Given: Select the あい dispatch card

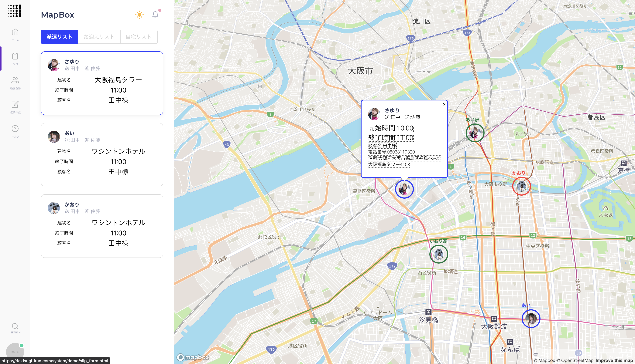Looking at the screenshot, I should pyautogui.click(x=102, y=154).
